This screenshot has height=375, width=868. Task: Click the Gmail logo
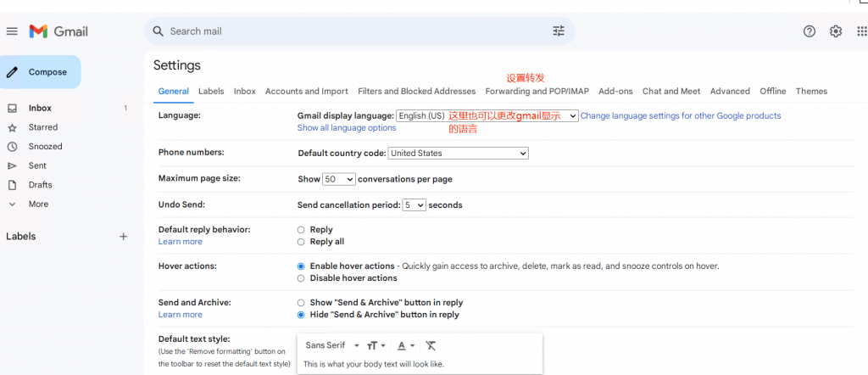pos(58,31)
